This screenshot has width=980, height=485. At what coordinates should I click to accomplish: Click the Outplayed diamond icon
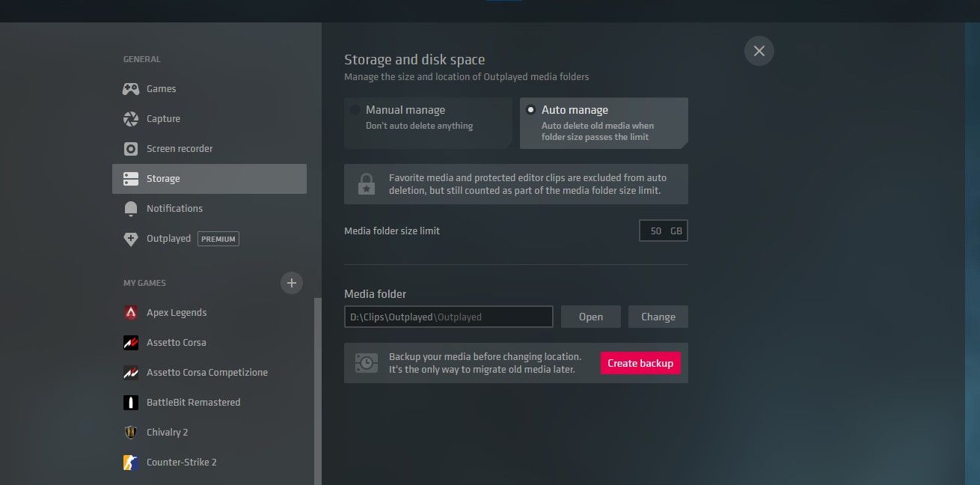pyautogui.click(x=131, y=238)
